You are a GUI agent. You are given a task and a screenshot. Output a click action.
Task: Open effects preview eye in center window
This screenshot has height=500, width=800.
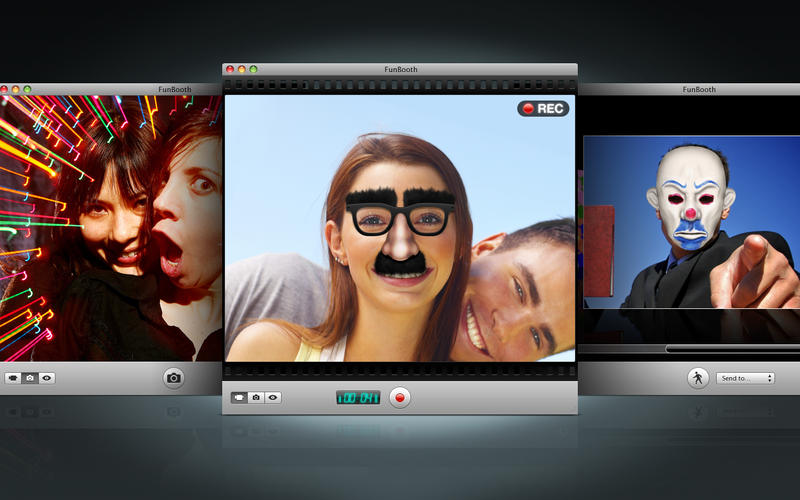coord(273,397)
